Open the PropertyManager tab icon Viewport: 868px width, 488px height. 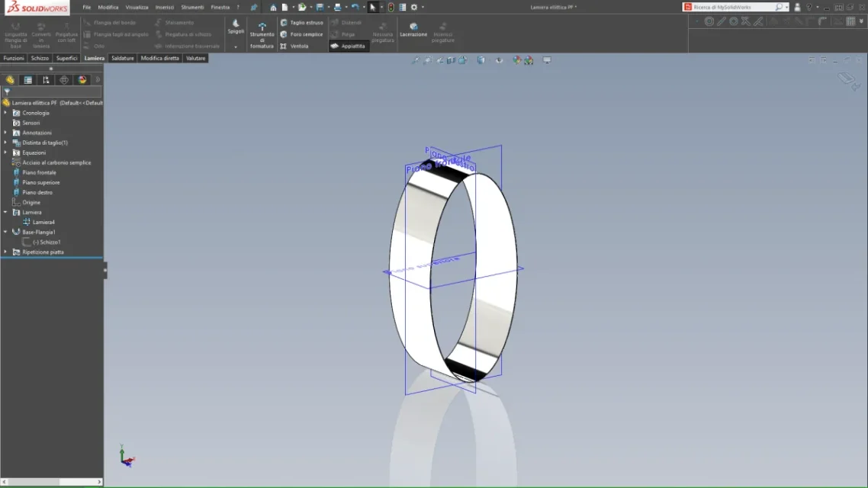(x=27, y=79)
